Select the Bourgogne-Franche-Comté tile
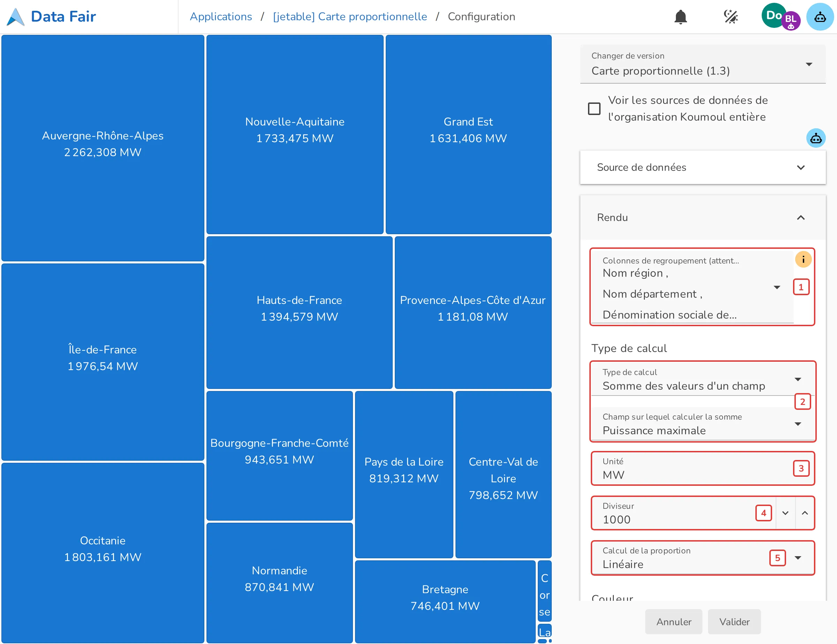 pyautogui.click(x=279, y=455)
